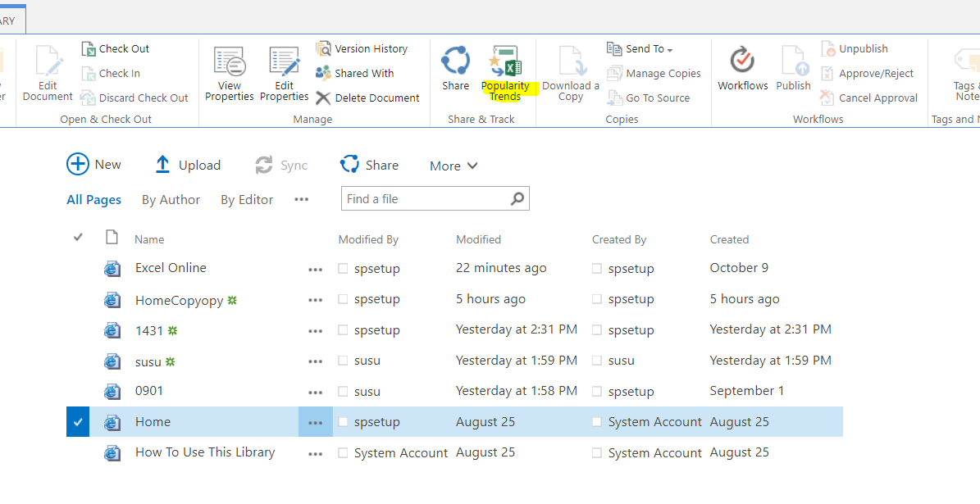Sort by the Modified By column header
This screenshot has width=980, height=504.
click(x=368, y=239)
